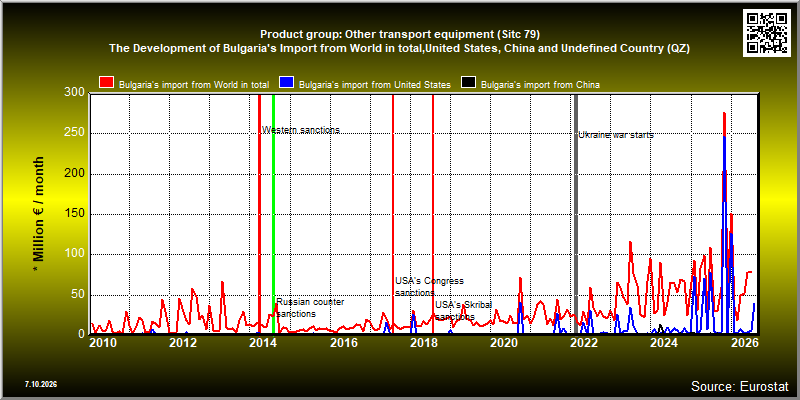Click the x-axis year 2026
The image size is (800, 400).
point(744,343)
